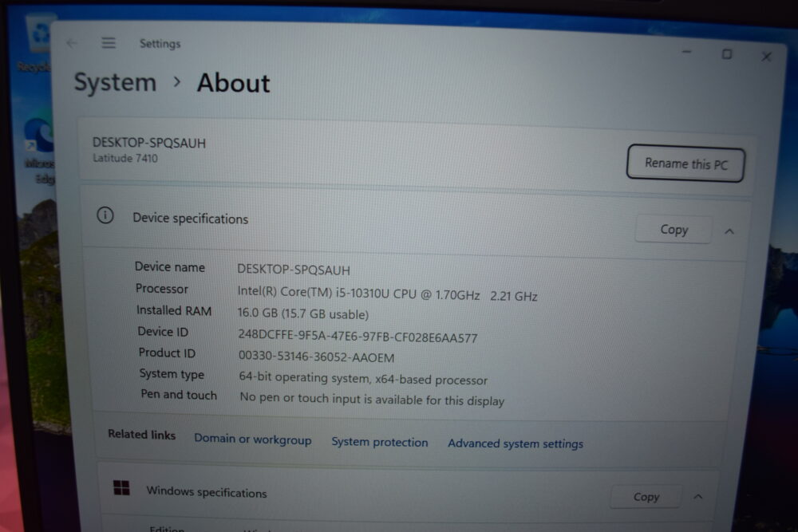Select the 64-bit operating system text

click(363, 378)
